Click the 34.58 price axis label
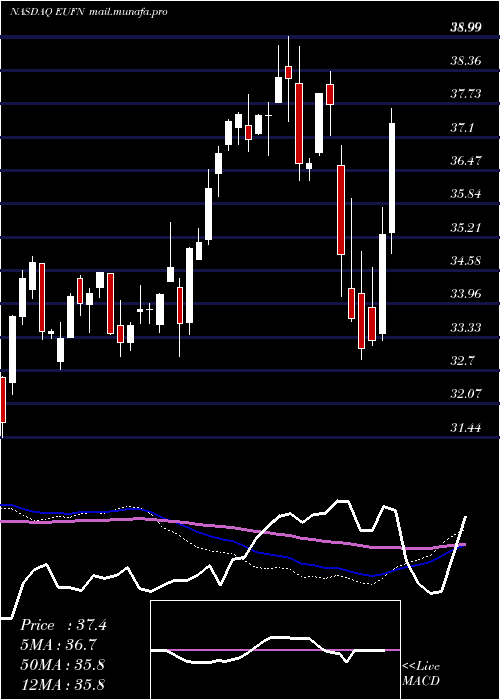This screenshot has width=500, height=700. [466, 261]
